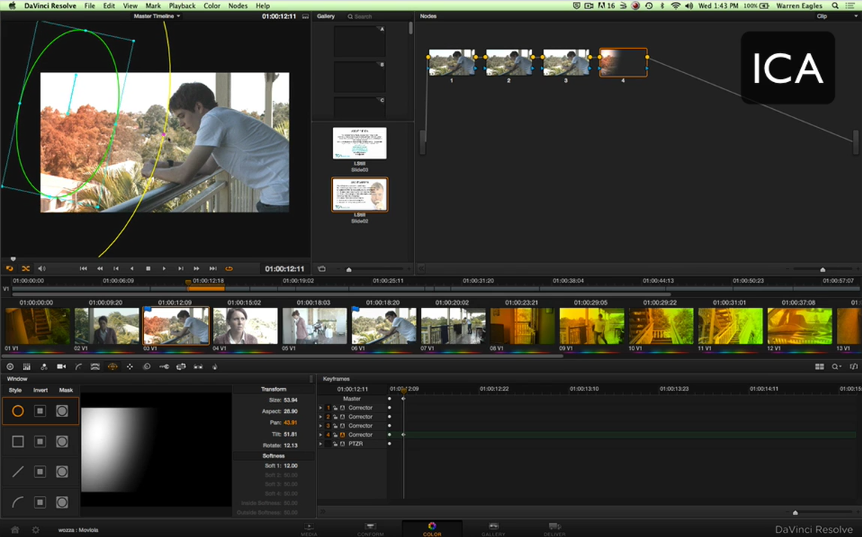The width and height of the screenshot is (862, 537).
Task: Select node 2 in the node graph
Action: click(x=509, y=63)
